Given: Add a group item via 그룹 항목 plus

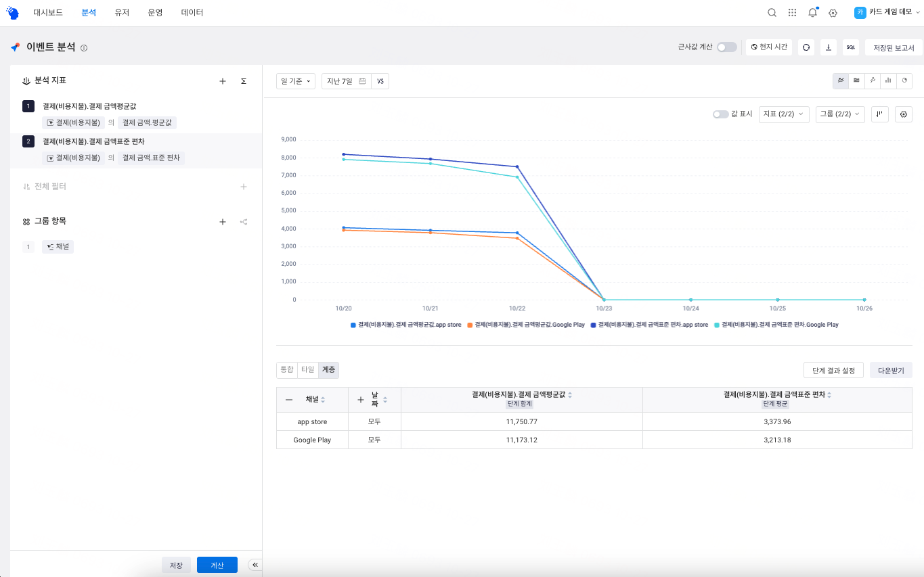Looking at the screenshot, I should 223,222.
